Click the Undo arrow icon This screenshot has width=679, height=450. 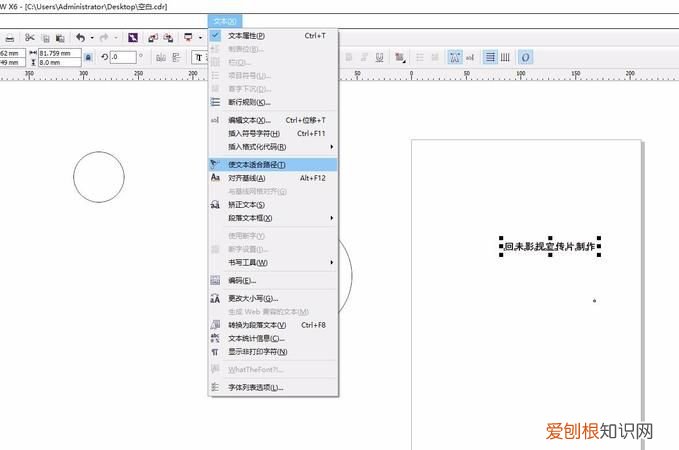coord(81,38)
